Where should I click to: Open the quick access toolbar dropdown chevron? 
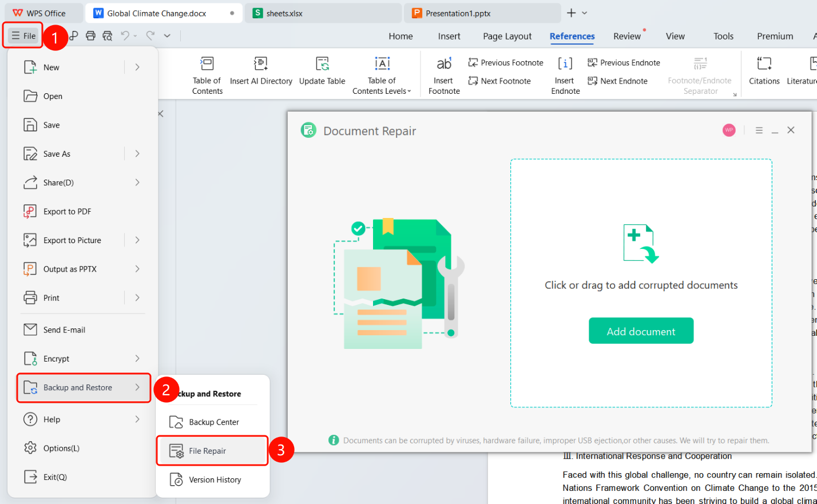[167, 35]
